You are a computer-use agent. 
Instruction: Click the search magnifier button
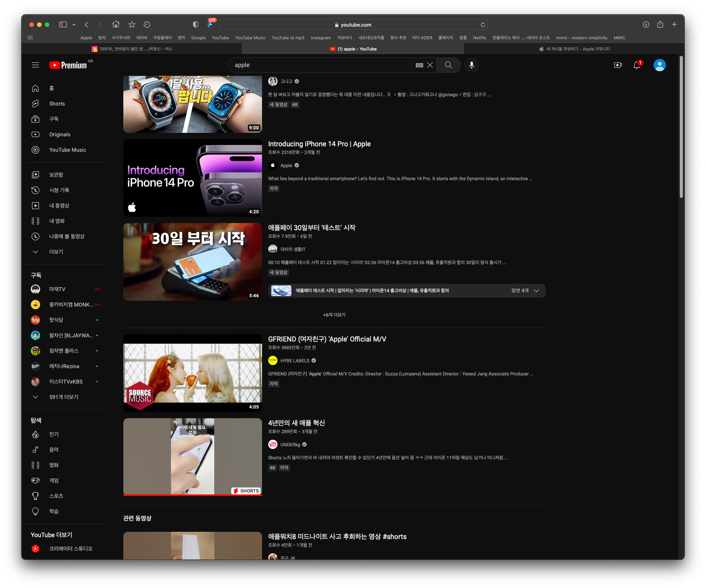tap(448, 65)
